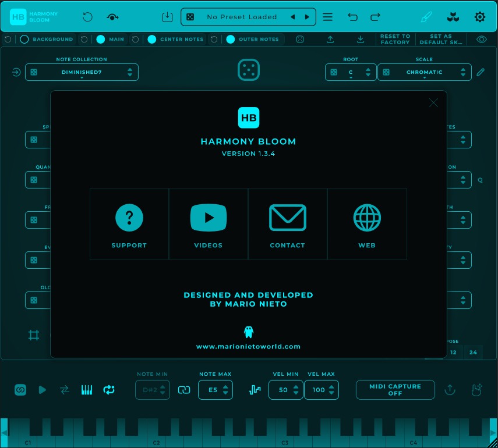Click the save preset icon
The width and height of the screenshot is (498, 448).
coord(167,17)
